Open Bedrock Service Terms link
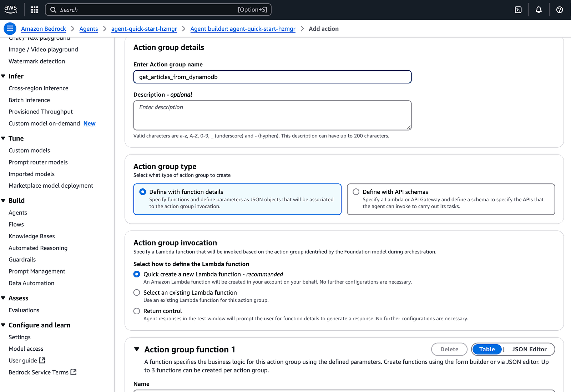Image resolution: width=571 pixels, height=392 pixels. click(39, 372)
